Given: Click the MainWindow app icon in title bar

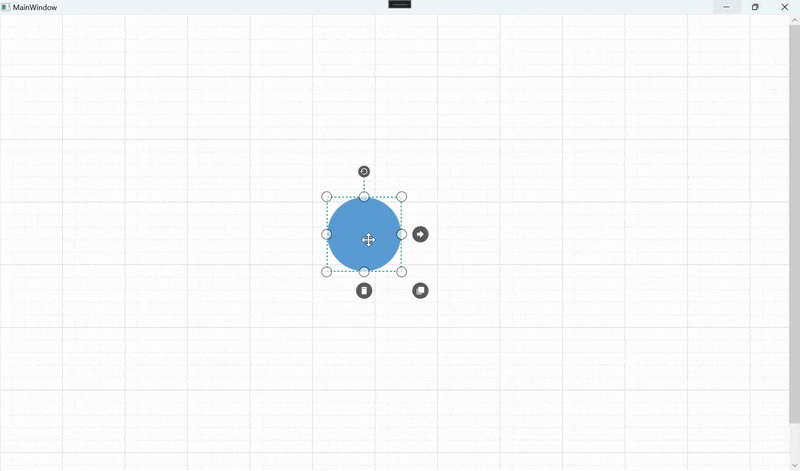Looking at the screenshot, I should coord(6,7).
